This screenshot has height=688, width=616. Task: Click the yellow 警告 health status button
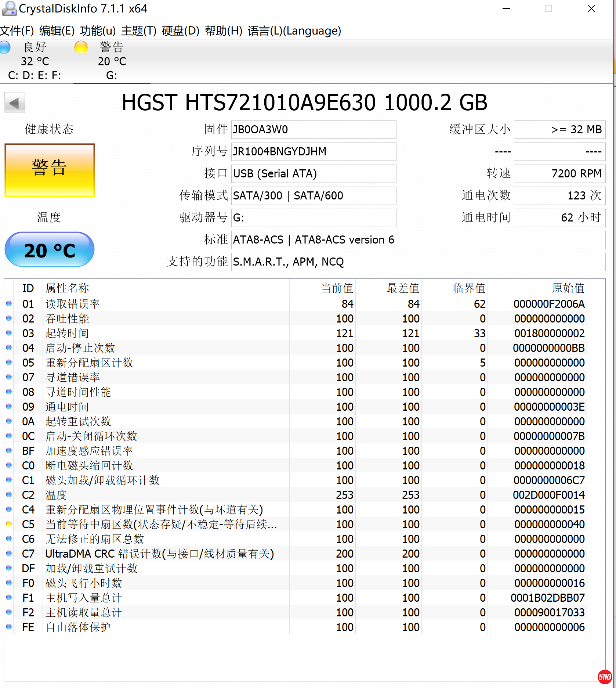(x=50, y=170)
